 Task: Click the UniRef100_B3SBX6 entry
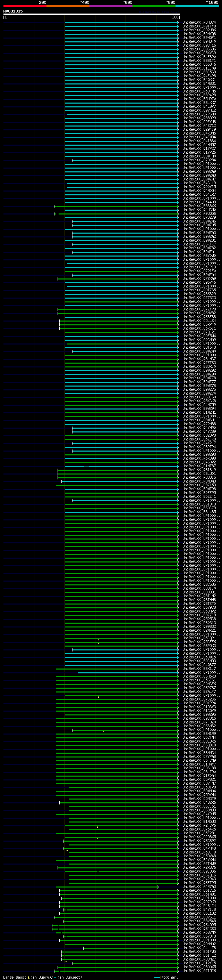click(199, 206)
